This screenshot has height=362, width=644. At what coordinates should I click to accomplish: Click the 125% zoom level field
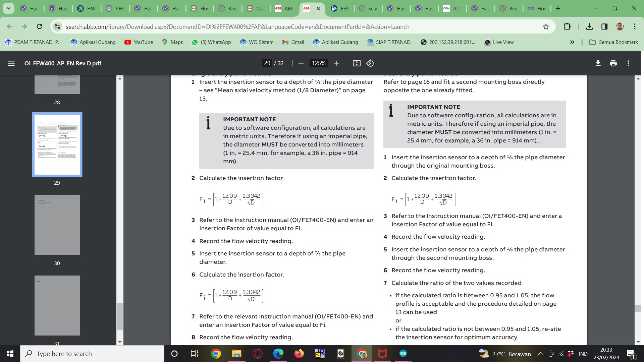click(319, 63)
